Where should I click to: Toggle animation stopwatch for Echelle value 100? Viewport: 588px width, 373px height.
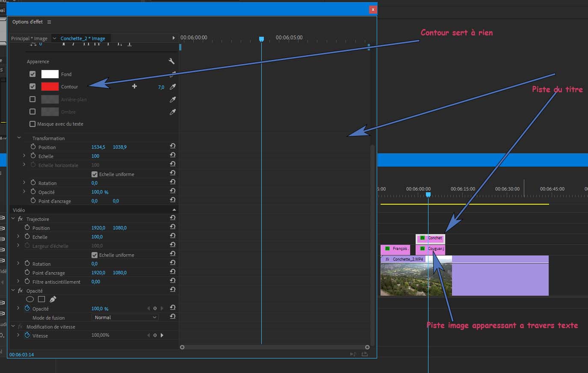(33, 156)
